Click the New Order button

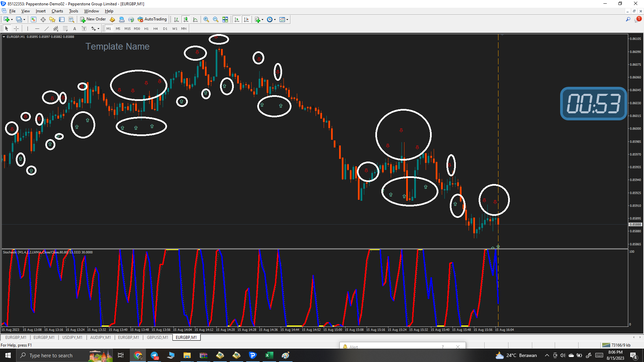tap(93, 19)
